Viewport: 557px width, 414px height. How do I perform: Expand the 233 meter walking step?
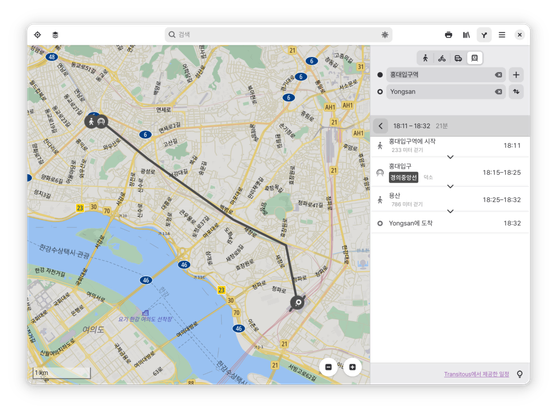point(450,157)
